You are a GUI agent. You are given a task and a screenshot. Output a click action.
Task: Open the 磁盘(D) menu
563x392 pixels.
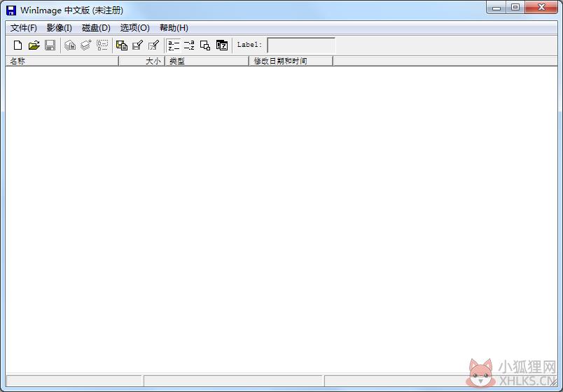tap(96, 27)
